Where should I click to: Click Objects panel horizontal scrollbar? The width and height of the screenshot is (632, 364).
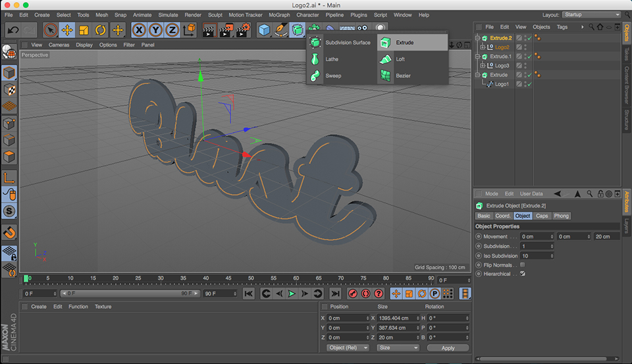543,359
